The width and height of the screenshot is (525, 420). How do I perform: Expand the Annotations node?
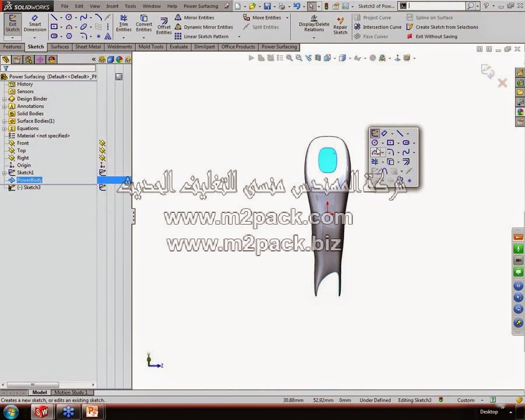(4, 107)
